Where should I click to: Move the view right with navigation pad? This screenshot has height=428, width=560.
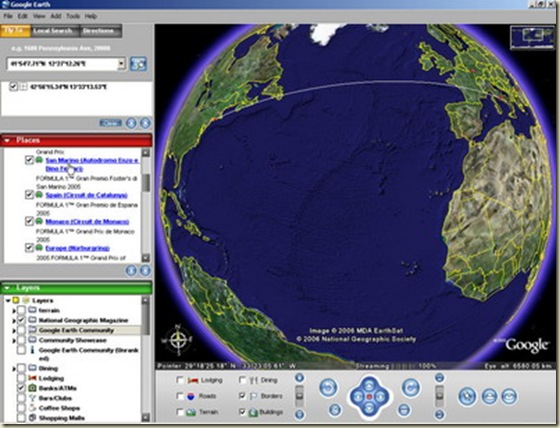381,396
